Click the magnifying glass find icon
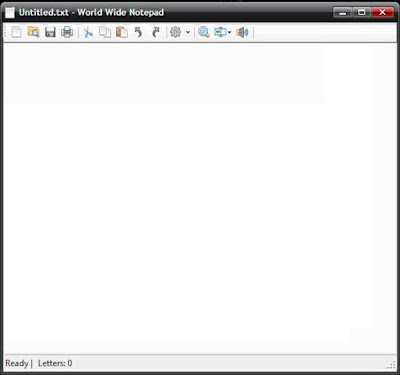This screenshot has width=400, height=375. [x=204, y=32]
